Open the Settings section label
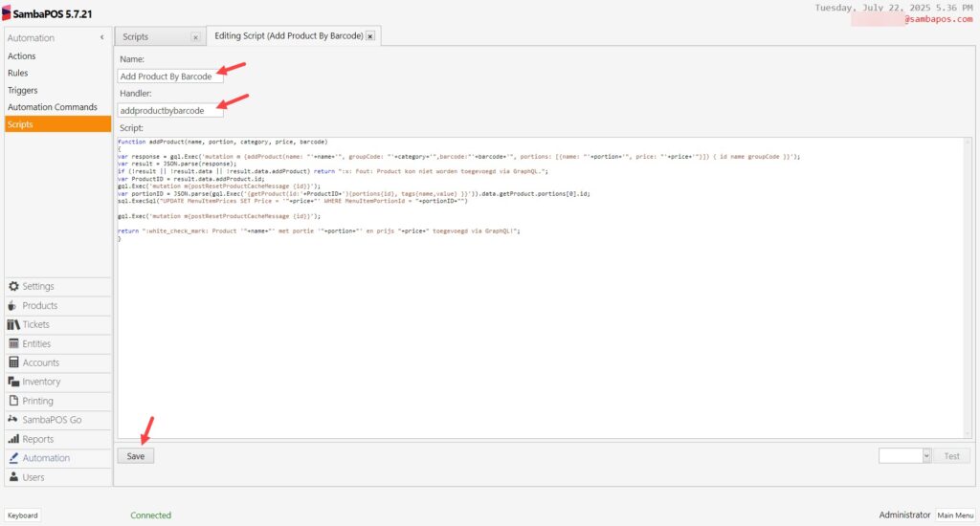 click(x=38, y=286)
